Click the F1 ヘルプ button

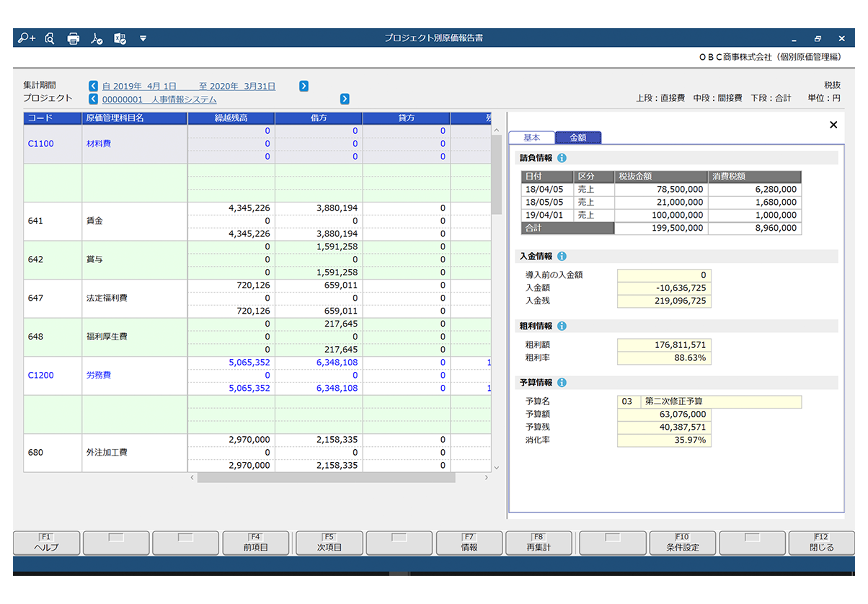pos(47,543)
